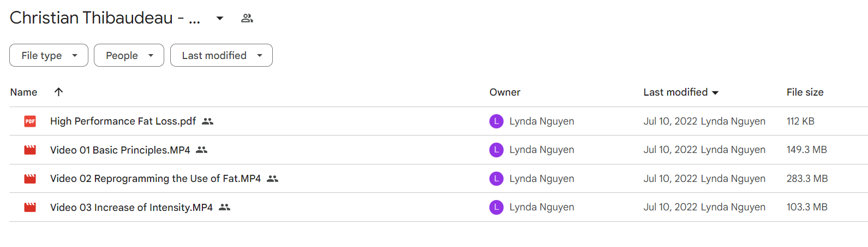Click the shared icon after Video 03 Increase of Intensity.MP4
The image size is (868, 247).
click(224, 207)
